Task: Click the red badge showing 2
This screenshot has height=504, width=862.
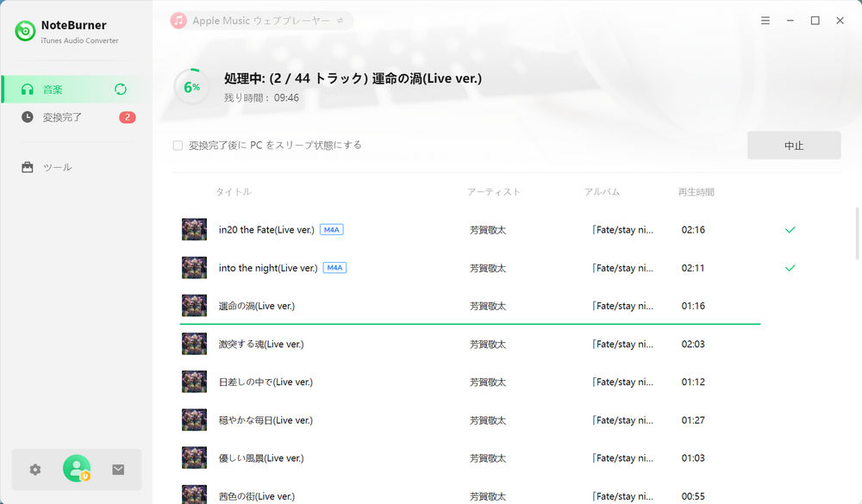Action: tap(127, 117)
